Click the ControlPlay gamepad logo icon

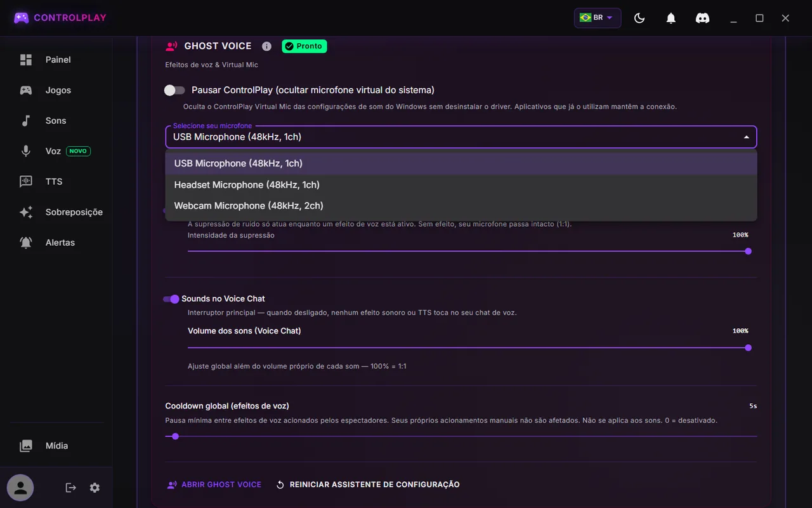pyautogui.click(x=22, y=18)
